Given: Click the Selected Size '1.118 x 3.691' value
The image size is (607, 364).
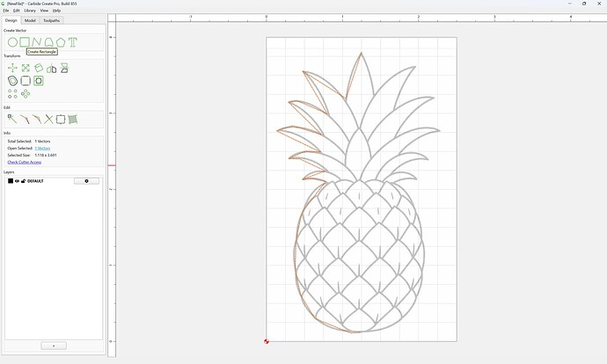Looking at the screenshot, I should point(45,155).
